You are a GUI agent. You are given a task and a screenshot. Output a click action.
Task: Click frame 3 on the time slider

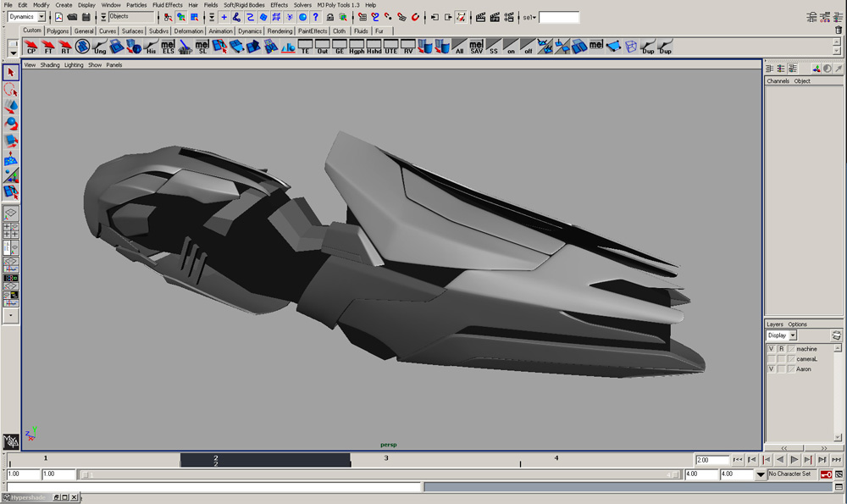[385, 460]
